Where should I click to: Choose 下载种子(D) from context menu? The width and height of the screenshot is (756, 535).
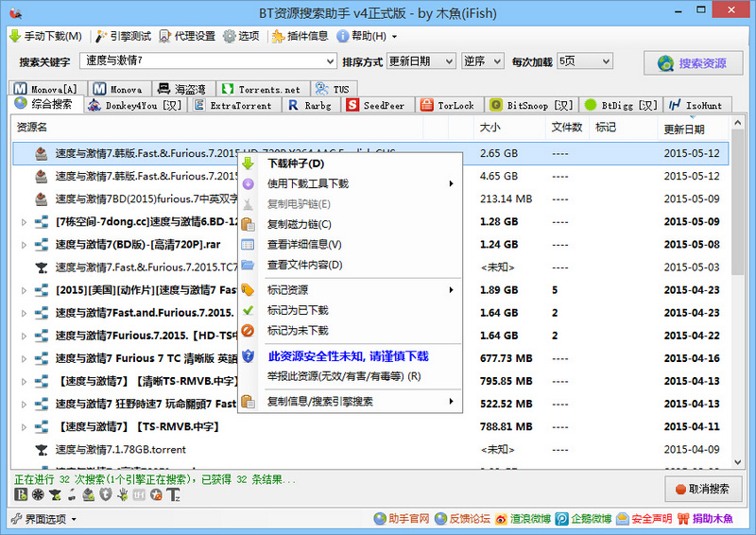coord(350,164)
